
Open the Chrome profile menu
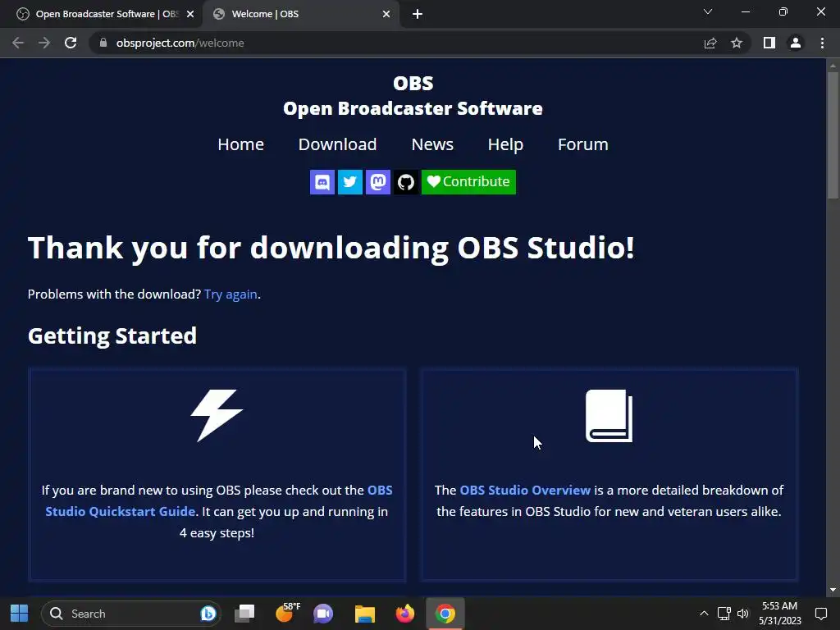[796, 43]
